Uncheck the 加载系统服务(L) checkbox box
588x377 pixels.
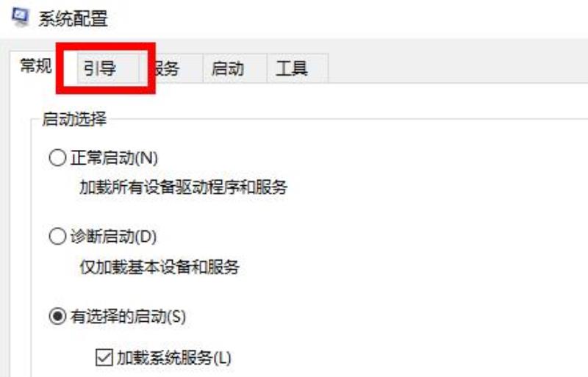(x=104, y=357)
